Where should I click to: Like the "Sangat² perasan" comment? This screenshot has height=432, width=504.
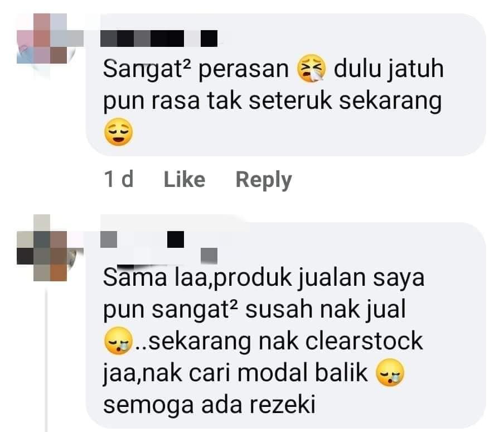click(x=185, y=180)
